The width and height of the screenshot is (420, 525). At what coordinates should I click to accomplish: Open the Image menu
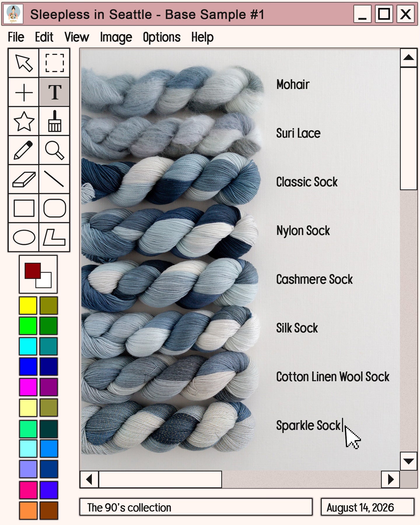click(116, 37)
